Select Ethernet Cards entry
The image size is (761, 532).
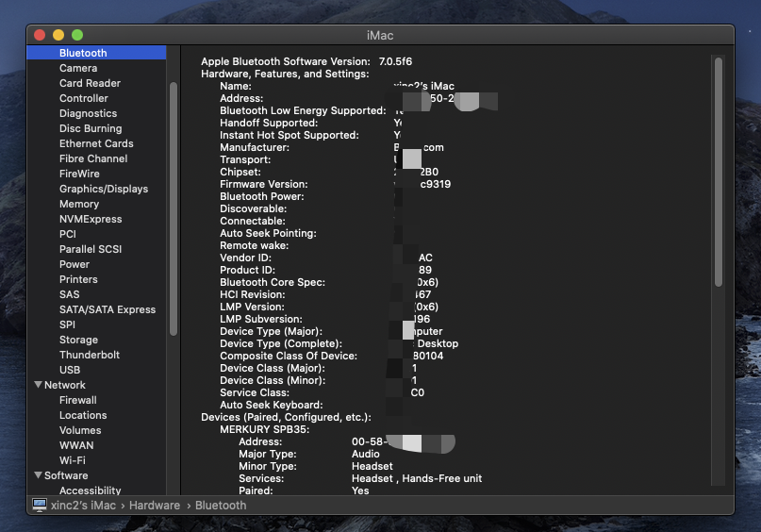point(96,143)
